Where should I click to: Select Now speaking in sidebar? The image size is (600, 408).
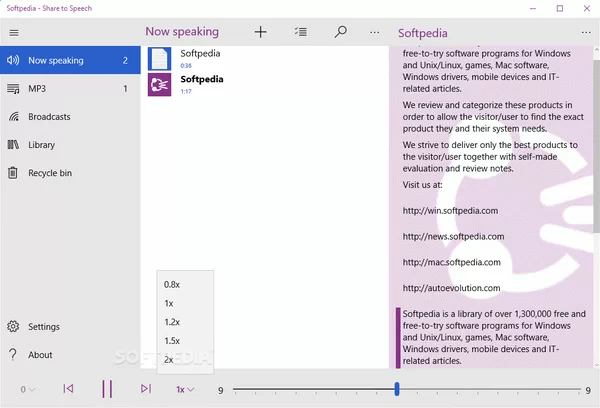(70, 60)
